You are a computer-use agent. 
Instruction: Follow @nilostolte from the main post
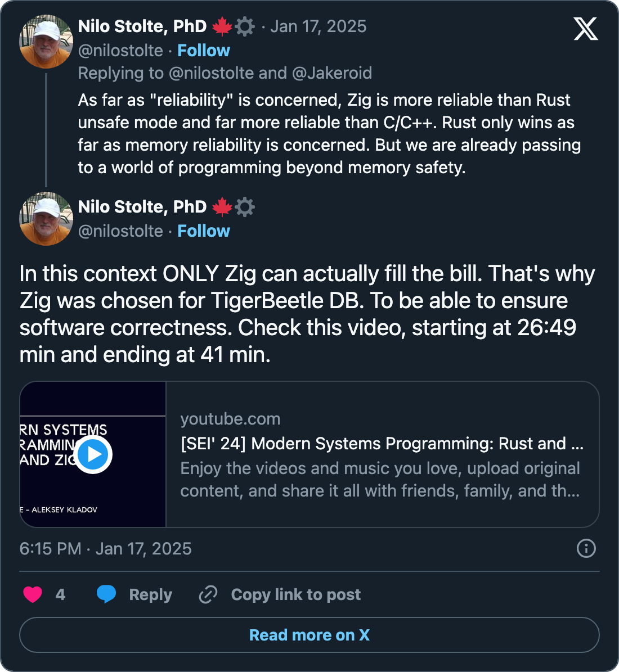(204, 231)
